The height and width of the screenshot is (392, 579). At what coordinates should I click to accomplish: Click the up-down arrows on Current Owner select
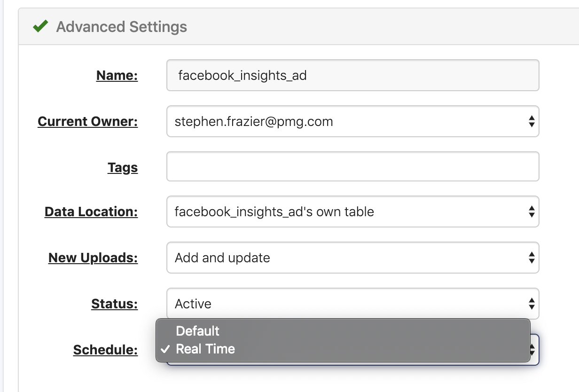[x=531, y=122]
